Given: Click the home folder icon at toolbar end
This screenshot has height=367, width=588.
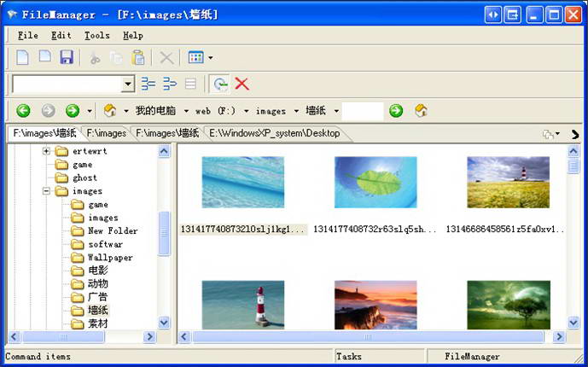Looking at the screenshot, I should [421, 110].
